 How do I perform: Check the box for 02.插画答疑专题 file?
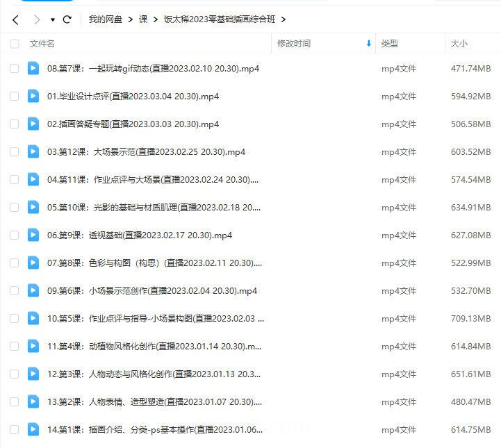pos(15,124)
